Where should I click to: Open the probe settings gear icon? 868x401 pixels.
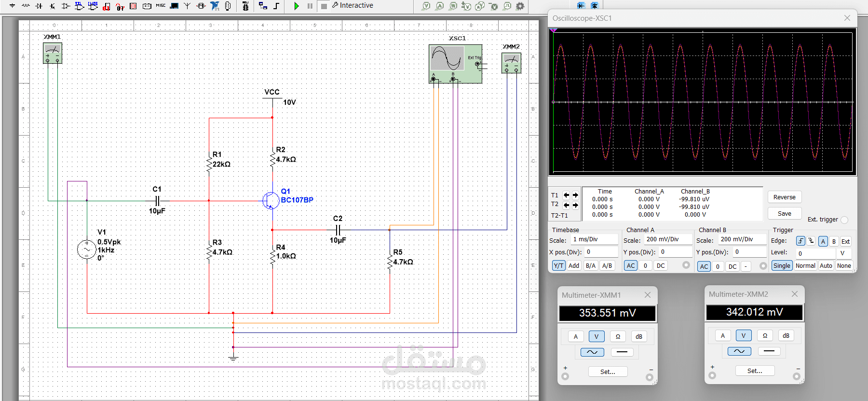520,6
